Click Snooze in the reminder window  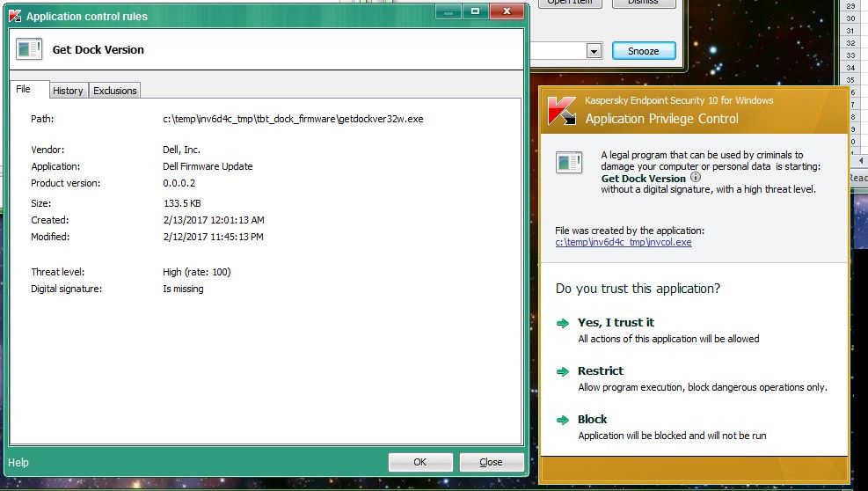[643, 51]
